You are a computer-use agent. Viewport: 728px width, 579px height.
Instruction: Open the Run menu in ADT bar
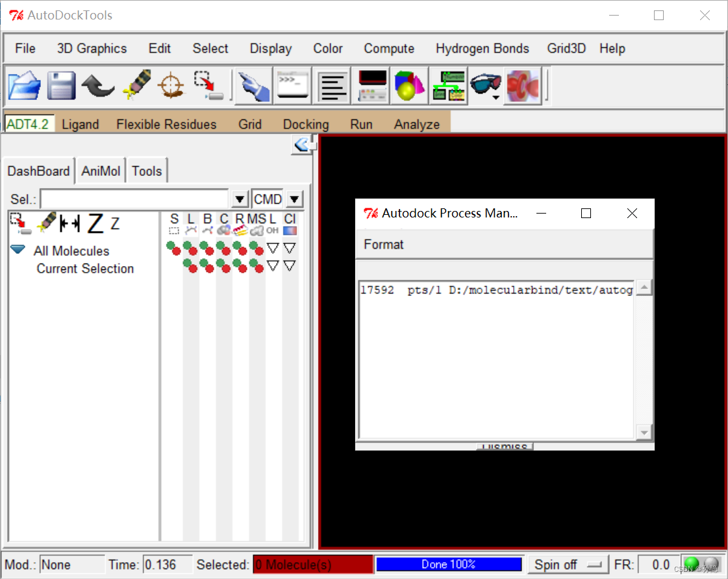click(x=361, y=125)
